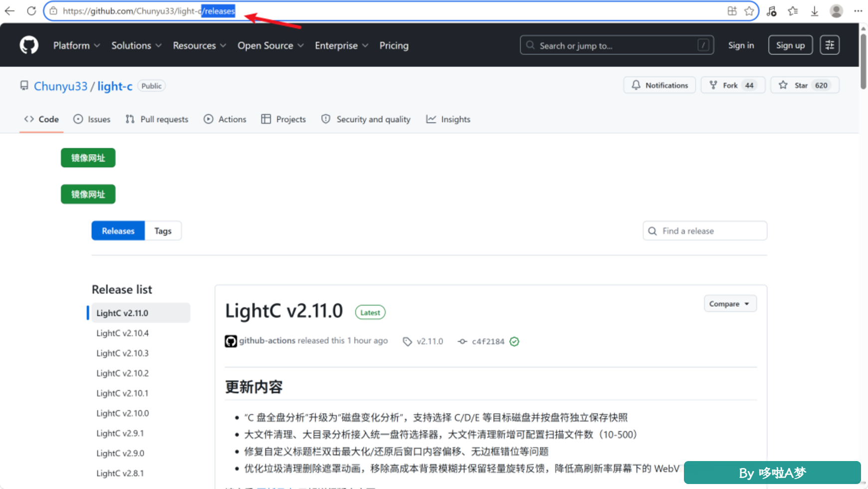This screenshot has height=489, width=868.
Task: Open the Issues tab
Action: [92, 119]
